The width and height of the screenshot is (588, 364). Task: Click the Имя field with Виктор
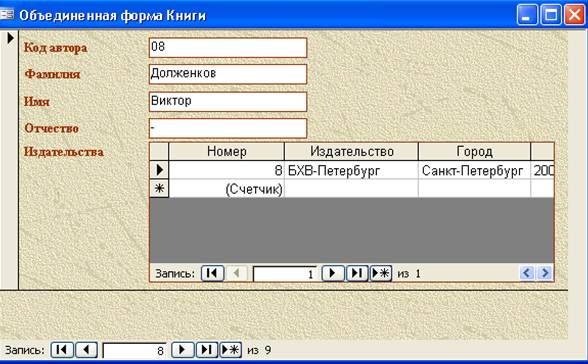coord(228,102)
